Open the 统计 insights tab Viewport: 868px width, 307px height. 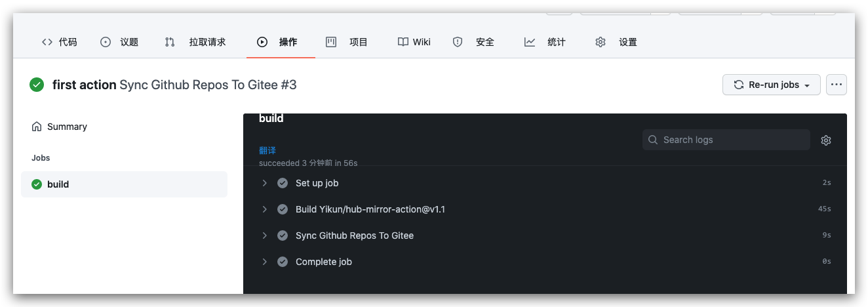coord(545,42)
